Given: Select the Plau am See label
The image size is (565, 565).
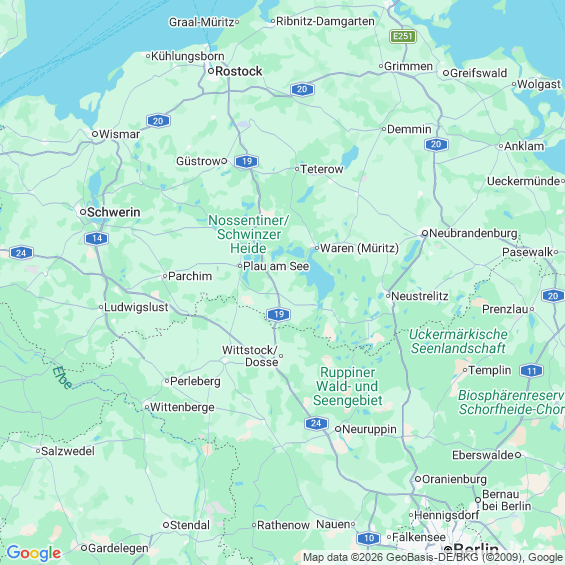Looking at the screenshot, I should pos(276,266).
